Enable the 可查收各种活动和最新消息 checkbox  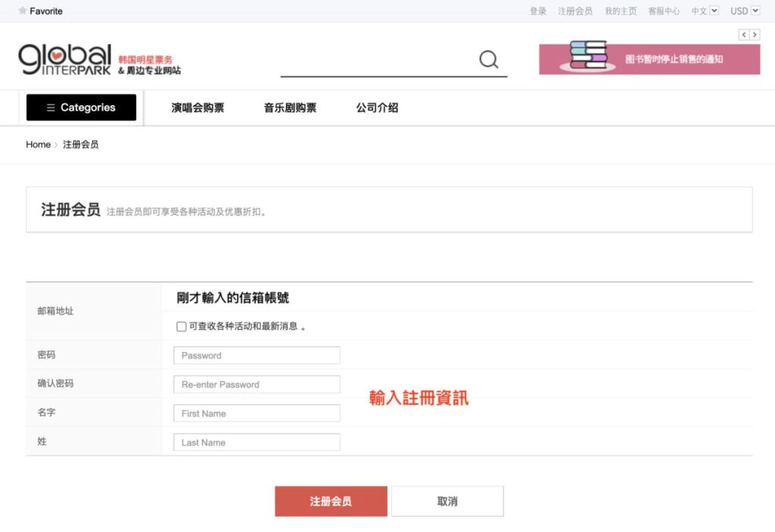181,327
